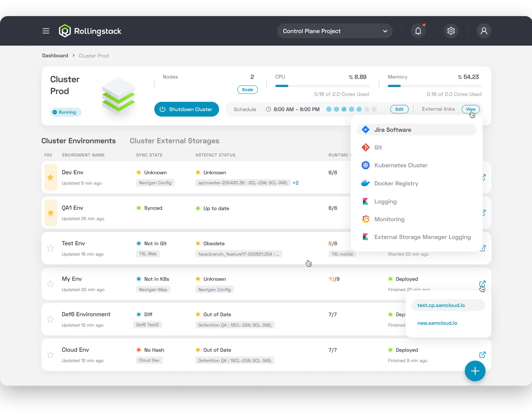Screen dimensions: 532x416
Task: Click the floating add plus button
Action: pyautogui.click(x=475, y=371)
